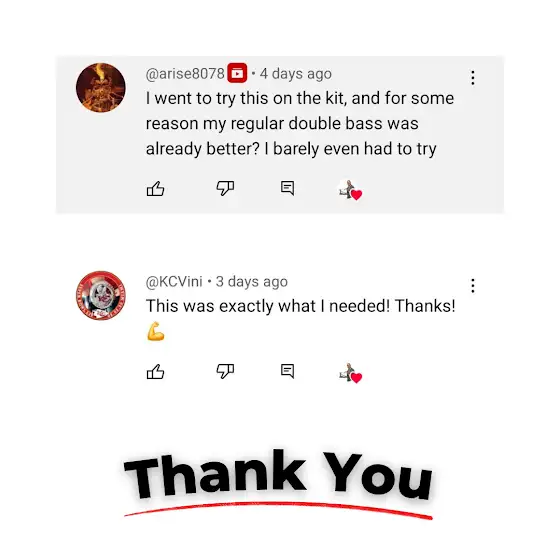Click the flexed bicep emoji

click(155, 331)
